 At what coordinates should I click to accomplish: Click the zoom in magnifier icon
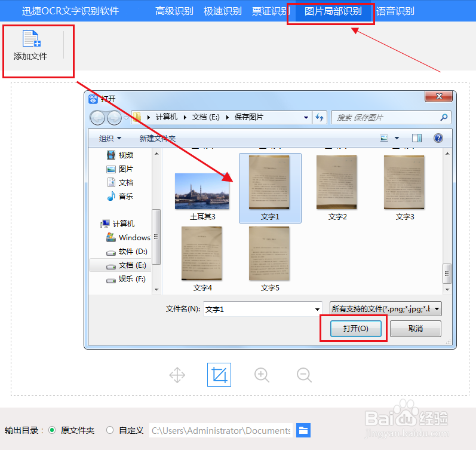[x=262, y=375]
